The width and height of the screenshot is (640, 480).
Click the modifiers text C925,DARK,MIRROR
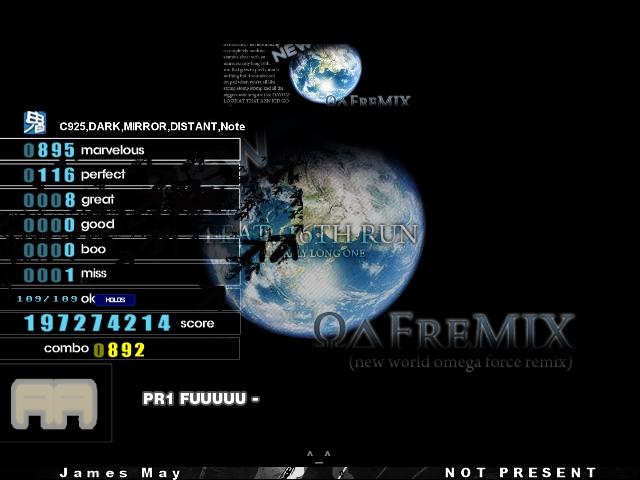coord(152,127)
